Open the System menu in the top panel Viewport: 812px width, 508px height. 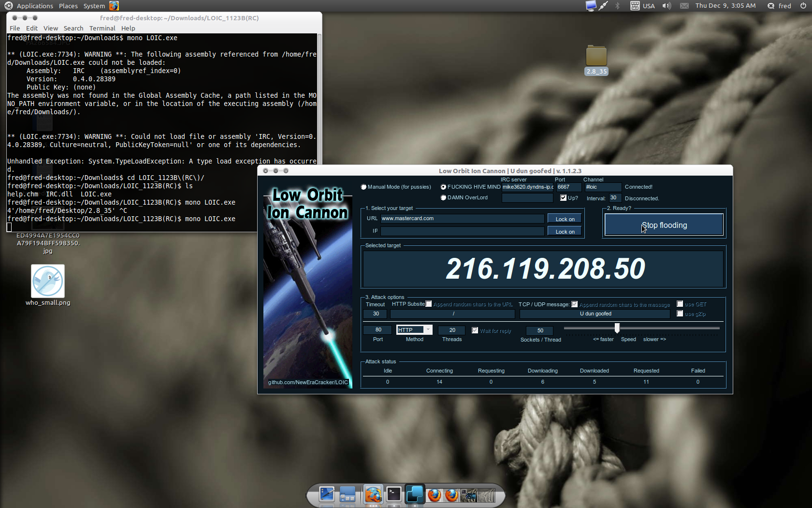94,6
